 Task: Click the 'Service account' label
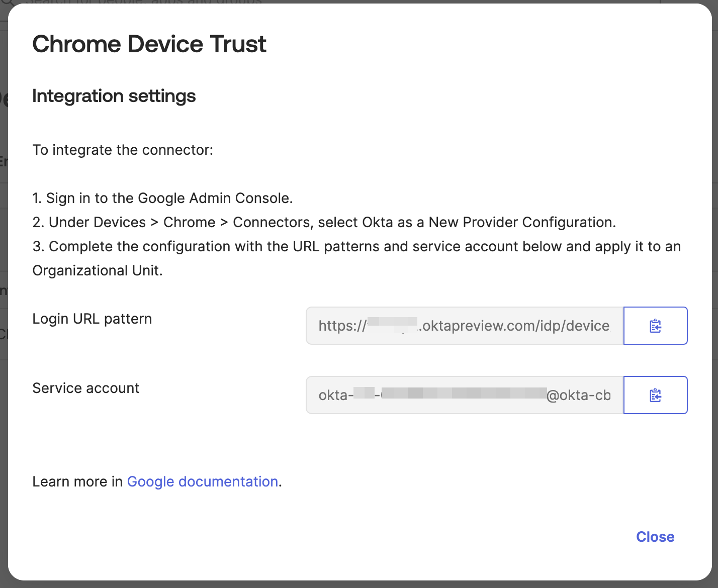click(x=86, y=388)
